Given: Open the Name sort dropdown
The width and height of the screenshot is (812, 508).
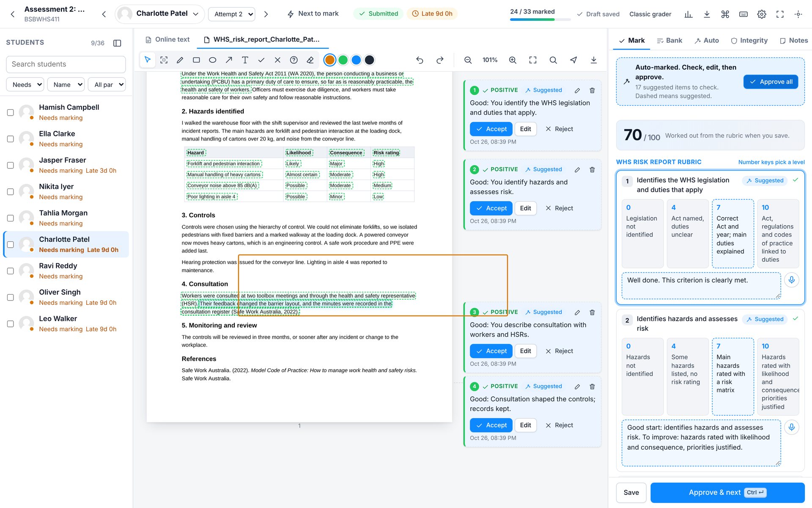Looking at the screenshot, I should click(66, 85).
